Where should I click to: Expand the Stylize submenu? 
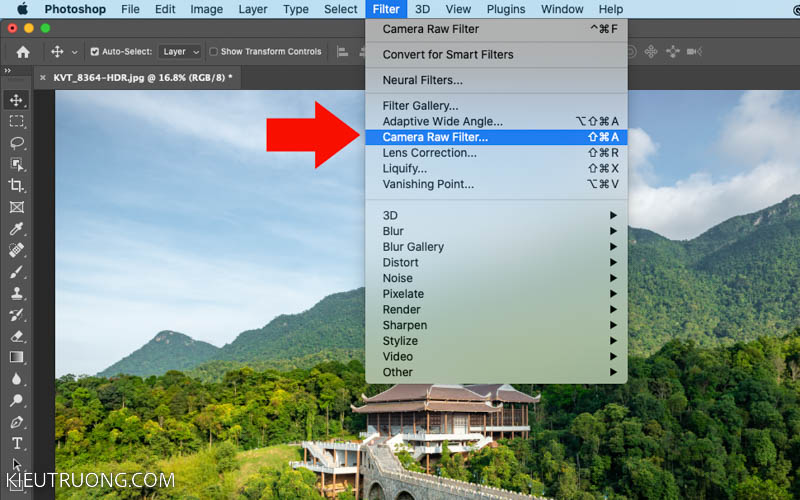coord(496,341)
